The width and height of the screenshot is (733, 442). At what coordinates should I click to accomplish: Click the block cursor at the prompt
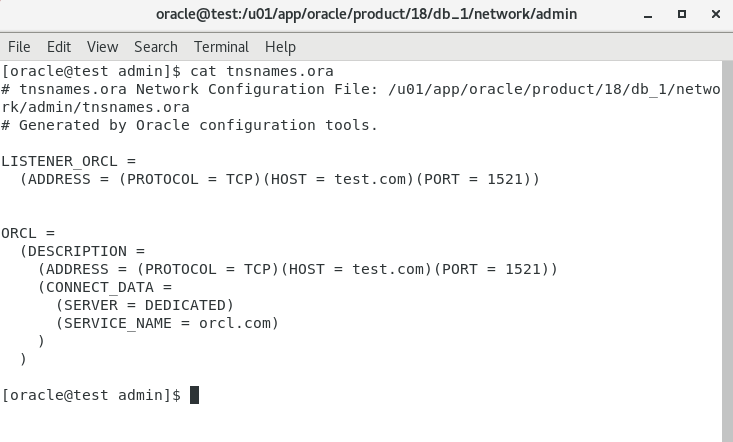coord(194,395)
